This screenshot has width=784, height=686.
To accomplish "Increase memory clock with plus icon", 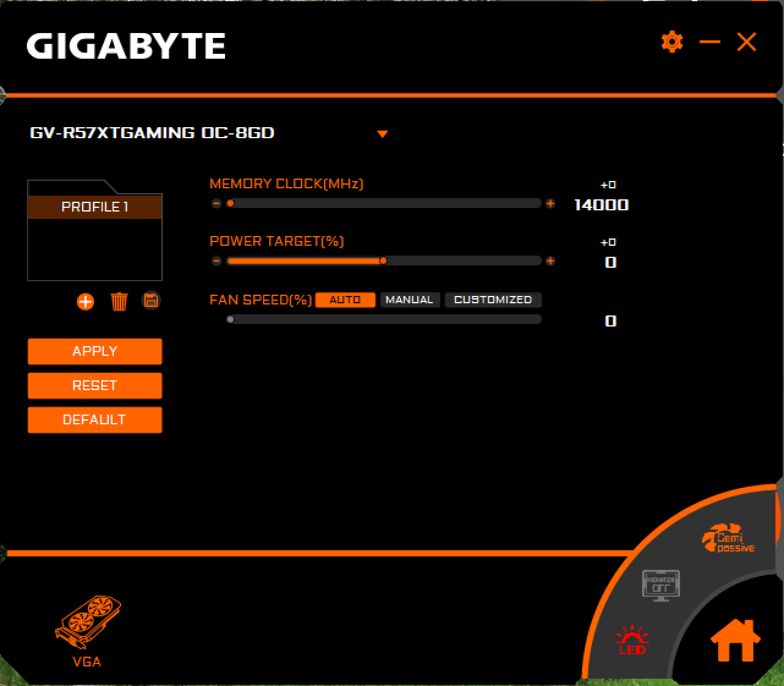I will coord(550,204).
